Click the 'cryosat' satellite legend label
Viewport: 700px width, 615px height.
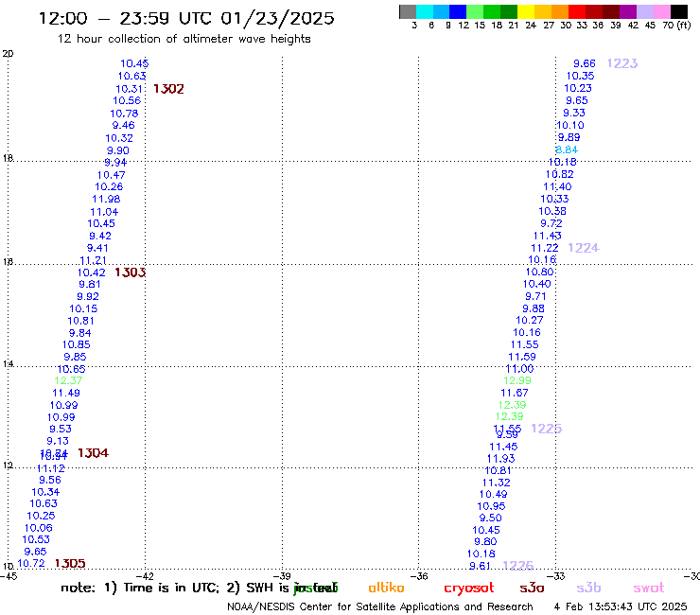pos(469,589)
